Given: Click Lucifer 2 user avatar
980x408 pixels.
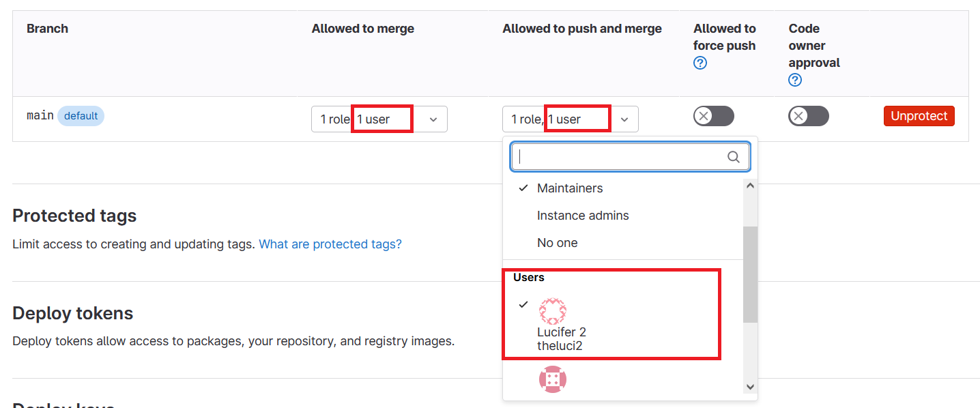Looking at the screenshot, I should click(553, 311).
